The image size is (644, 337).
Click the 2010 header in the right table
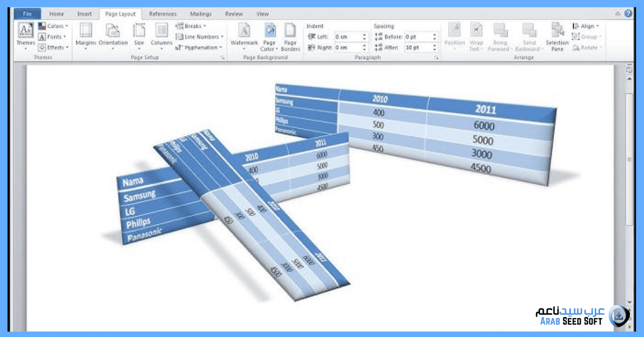coord(380,99)
